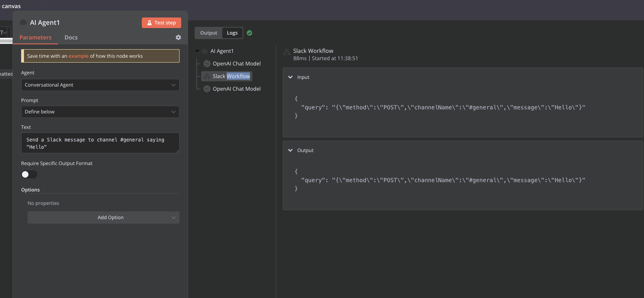Image resolution: width=644 pixels, height=298 pixels.
Task: Click the Slack Workflow details title
Action: click(x=313, y=51)
